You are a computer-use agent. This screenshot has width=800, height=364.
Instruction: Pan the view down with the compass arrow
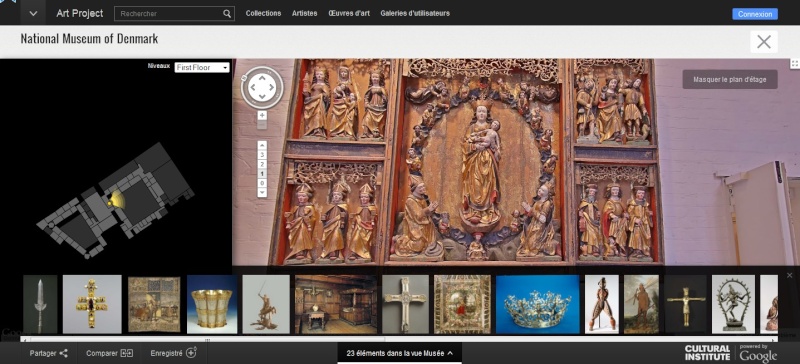point(262,97)
